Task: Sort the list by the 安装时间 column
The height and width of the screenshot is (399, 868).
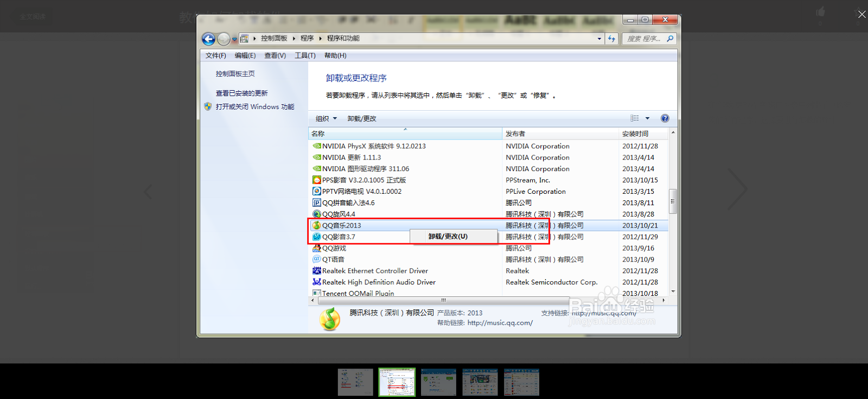Action: coord(644,134)
